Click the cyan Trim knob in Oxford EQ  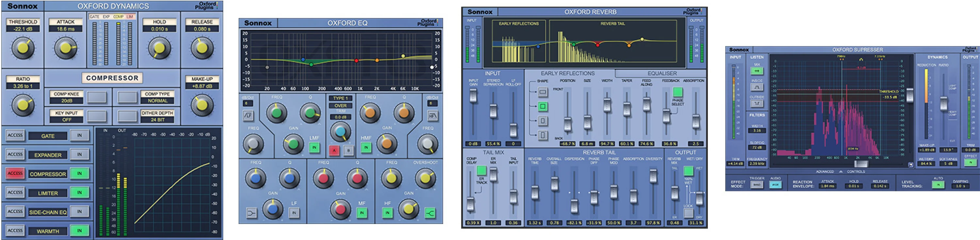340,132
